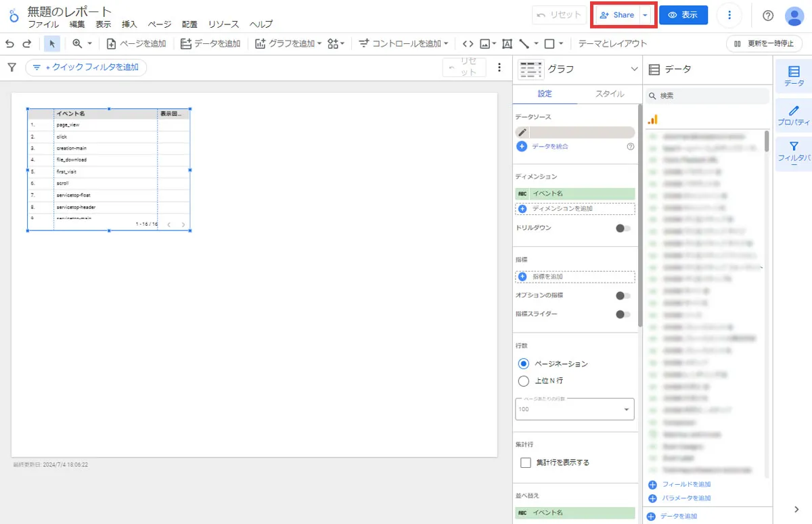Click クイック フィルタを追加 button
This screenshot has width=812, height=524.
click(86, 67)
